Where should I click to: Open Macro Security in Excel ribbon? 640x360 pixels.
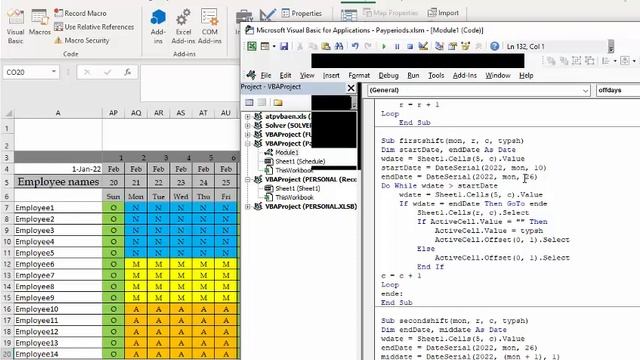point(82,40)
